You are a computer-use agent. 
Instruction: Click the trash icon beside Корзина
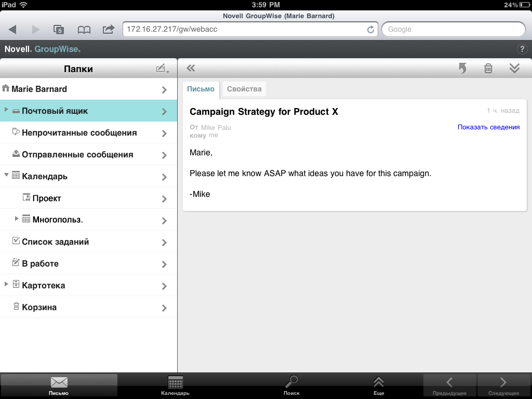click(16, 306)
